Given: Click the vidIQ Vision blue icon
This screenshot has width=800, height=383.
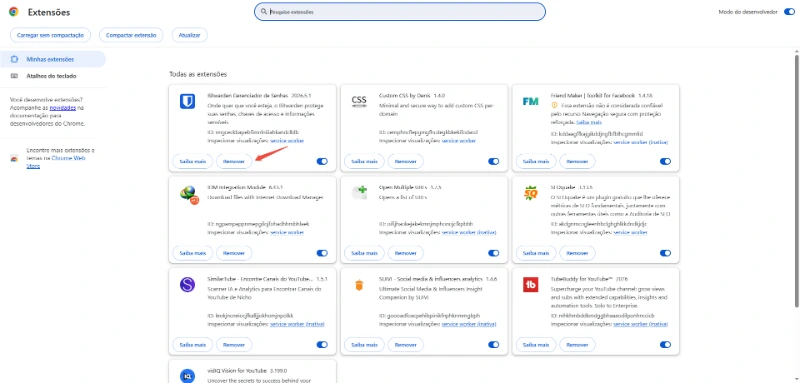Looking at the screenshot, I should [x=187, y=375].
